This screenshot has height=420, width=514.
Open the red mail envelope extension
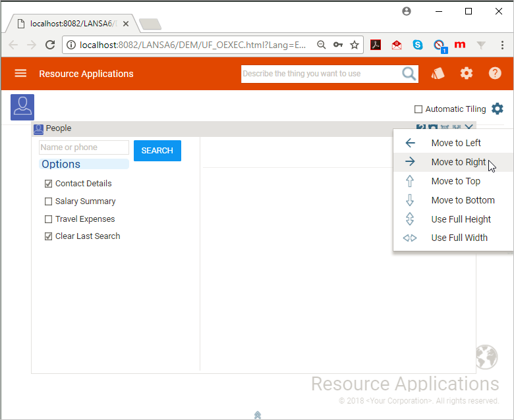click(397, 45)
